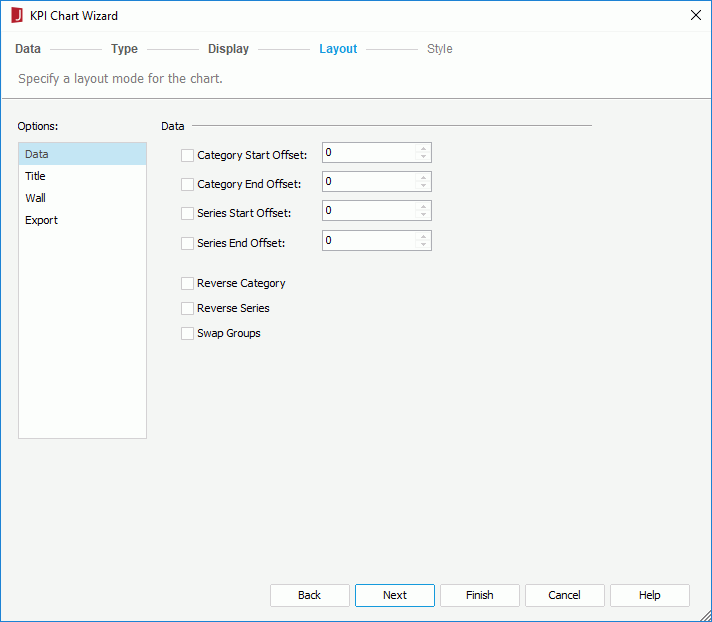Viewport: 712px width, 622px height.
Task: Jump to the Style wizard step
Action: point(440,49)
